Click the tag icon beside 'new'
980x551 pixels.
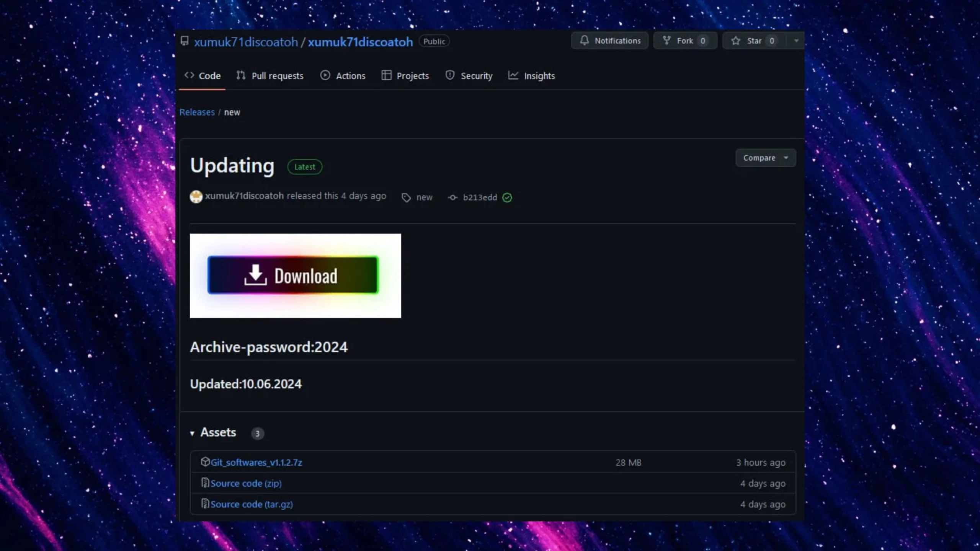[406, 197]
